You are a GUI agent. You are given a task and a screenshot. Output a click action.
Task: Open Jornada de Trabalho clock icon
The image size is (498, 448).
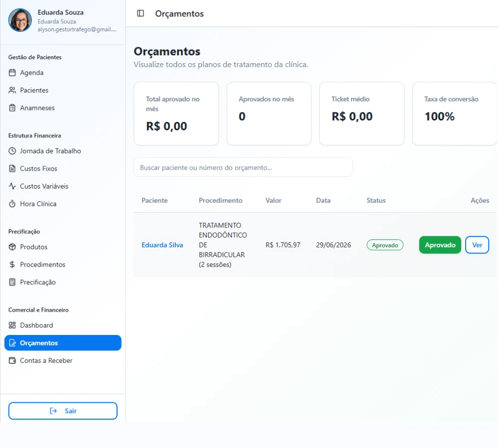tap(12, 151)
